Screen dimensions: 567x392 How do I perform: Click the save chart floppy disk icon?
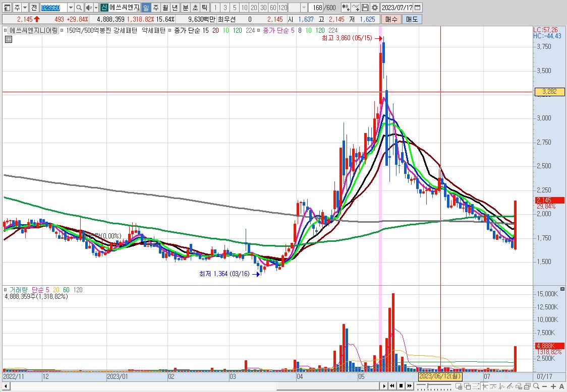[365, 8]
